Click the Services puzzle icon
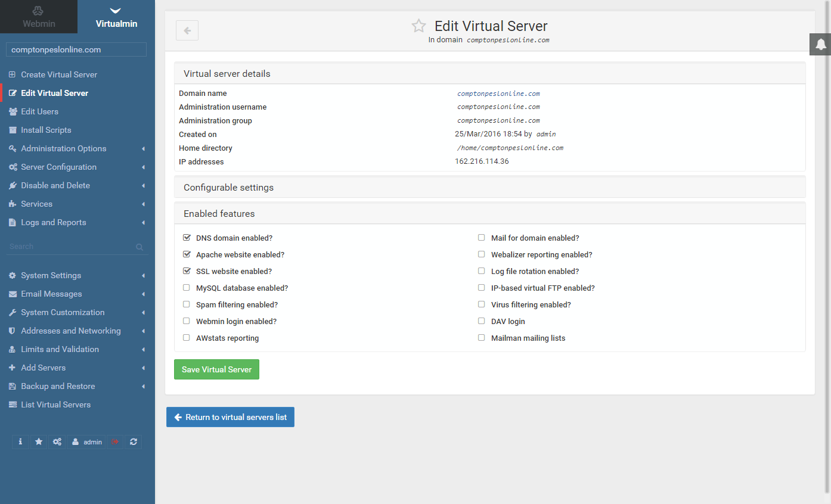 [13, 204]
